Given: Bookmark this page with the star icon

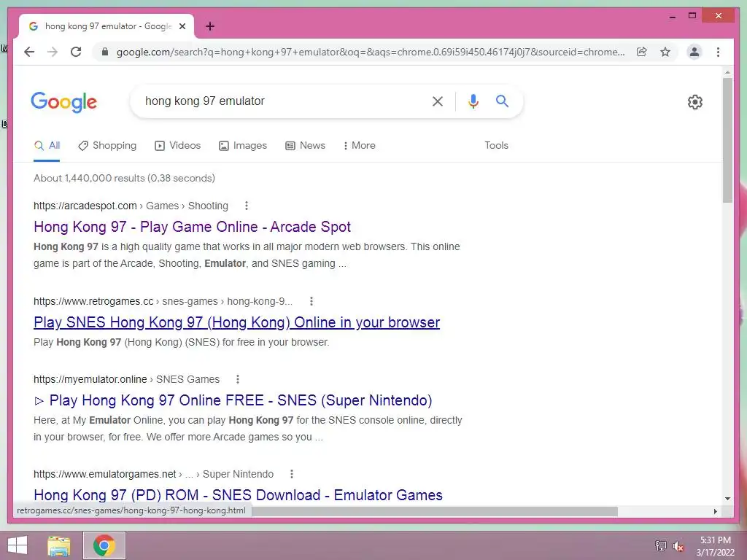Looking at the screenshot, I should [665, 52].
